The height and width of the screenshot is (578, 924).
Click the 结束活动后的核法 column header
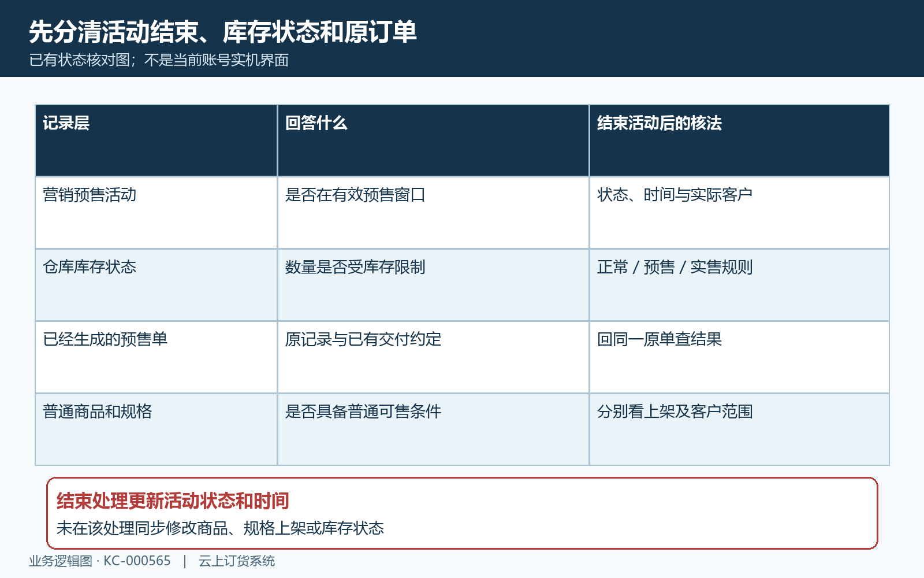point(739,140)
